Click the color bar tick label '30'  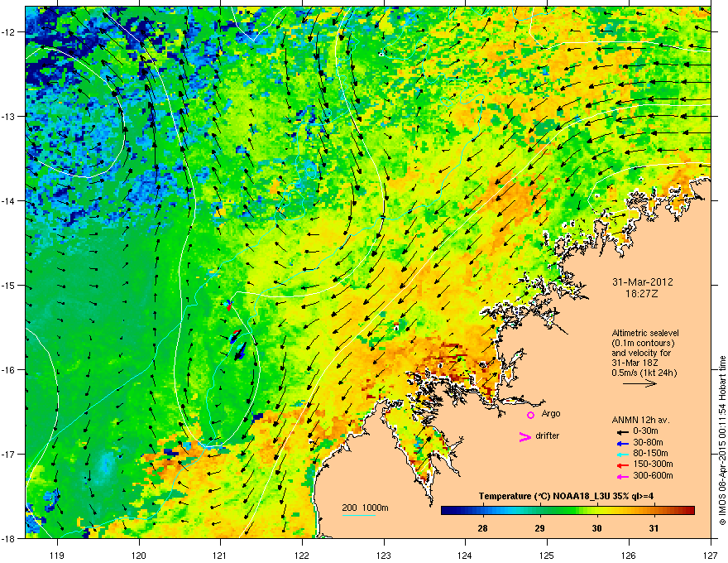click(597, 528)
